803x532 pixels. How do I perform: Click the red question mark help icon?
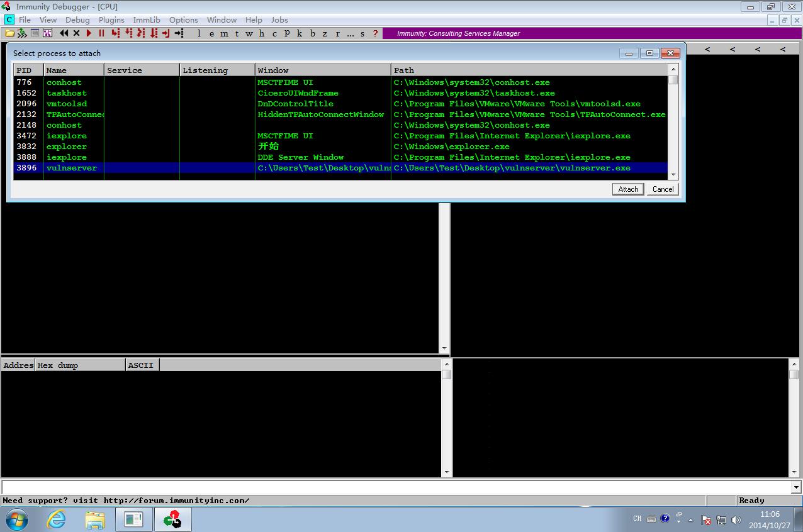(376, 33)
